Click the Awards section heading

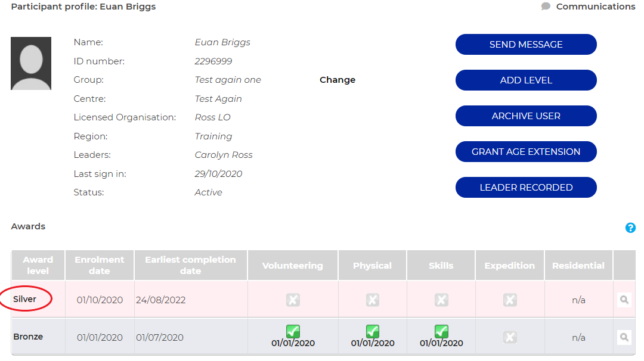coord(29,226)
